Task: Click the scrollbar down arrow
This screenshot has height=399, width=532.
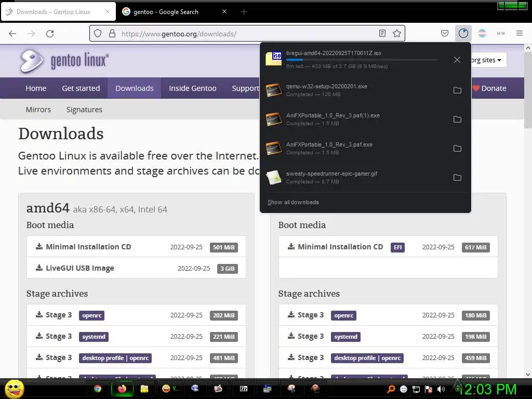Action: point(528,374)
